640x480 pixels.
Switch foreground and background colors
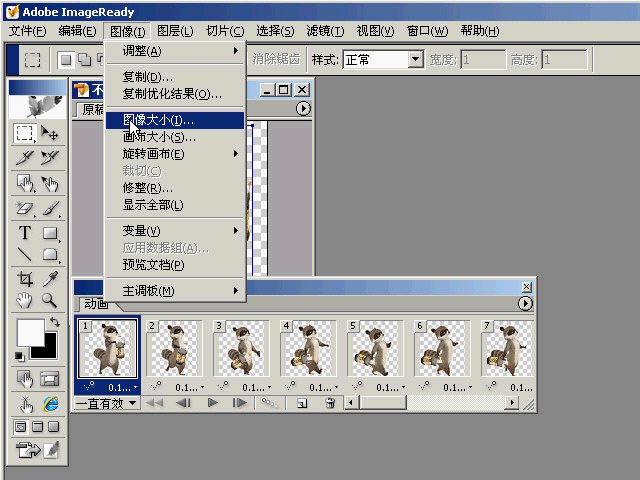(x=55, y=322)
